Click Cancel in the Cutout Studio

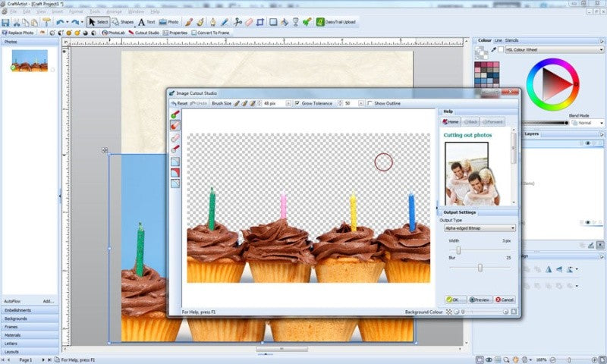(x=505, y=300)
